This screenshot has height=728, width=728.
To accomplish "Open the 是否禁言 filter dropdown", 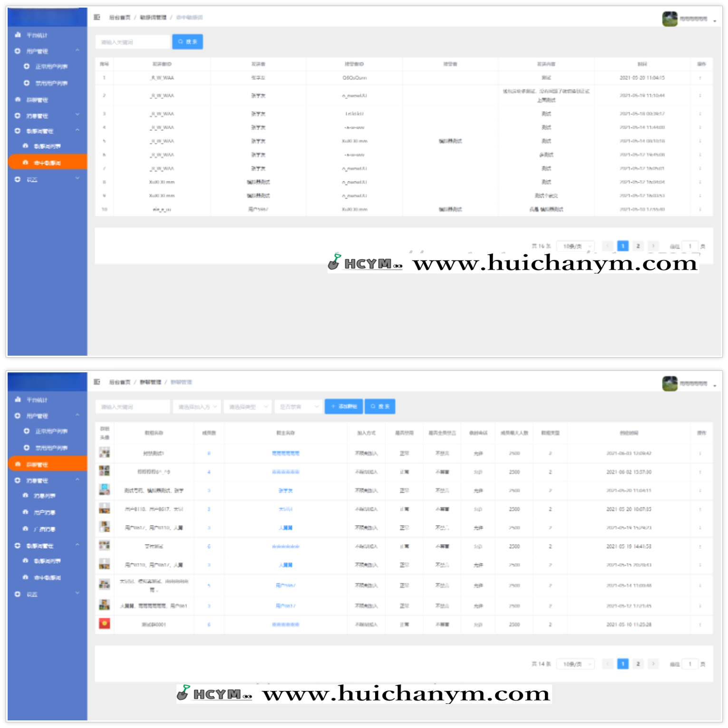I will pos(299,407).
